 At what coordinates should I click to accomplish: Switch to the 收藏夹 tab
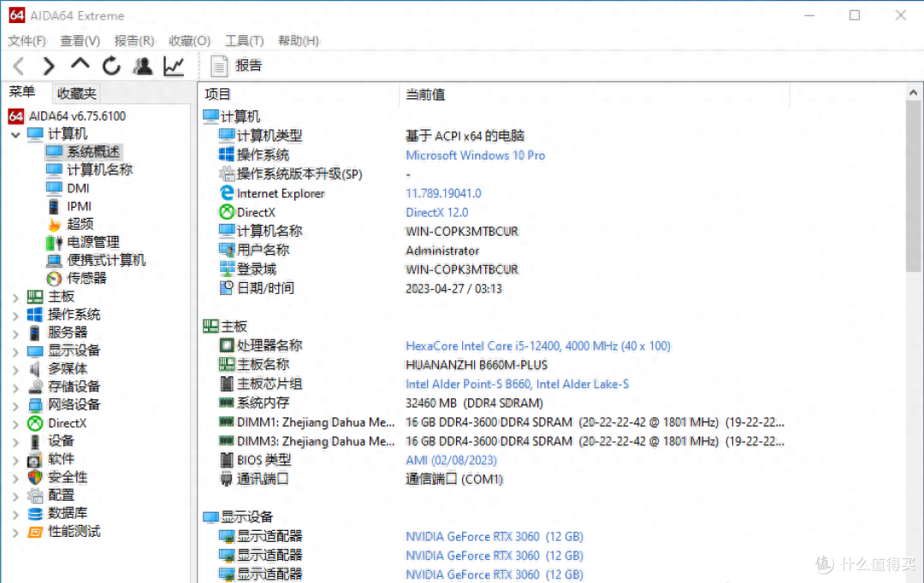[77, 93]
